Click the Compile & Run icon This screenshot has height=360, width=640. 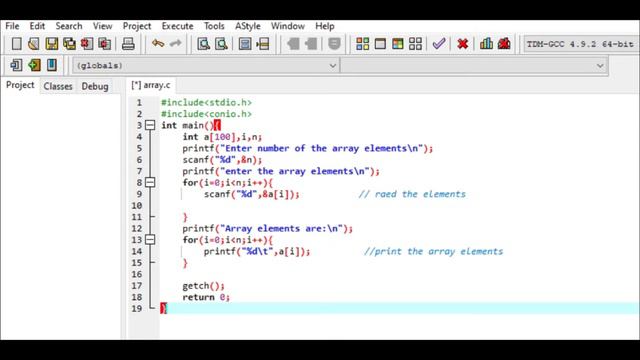[398, 44]
